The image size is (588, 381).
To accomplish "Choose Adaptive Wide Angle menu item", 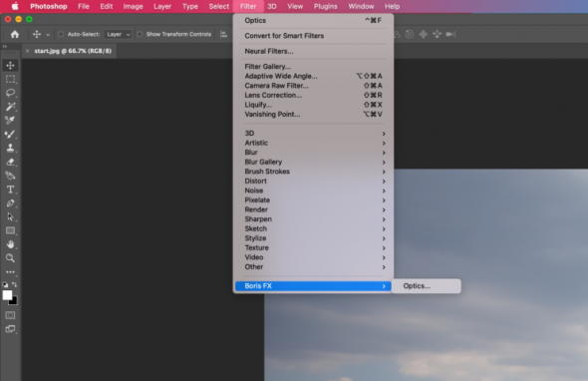I will point(313,76).
